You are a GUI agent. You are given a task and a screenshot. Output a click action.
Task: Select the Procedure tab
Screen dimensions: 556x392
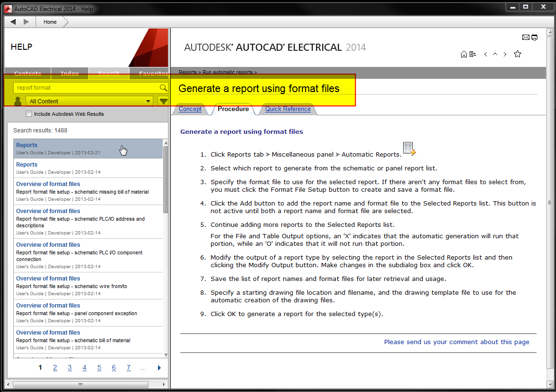point(233,109)
